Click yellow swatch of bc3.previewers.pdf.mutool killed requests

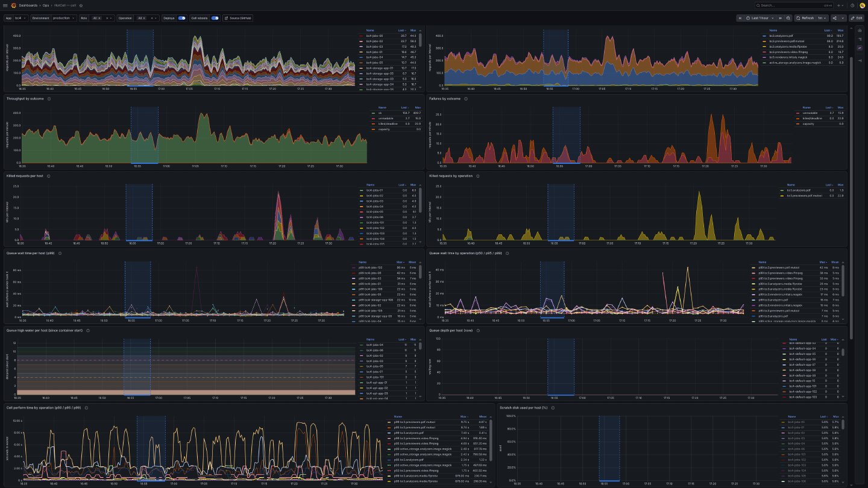782,196
